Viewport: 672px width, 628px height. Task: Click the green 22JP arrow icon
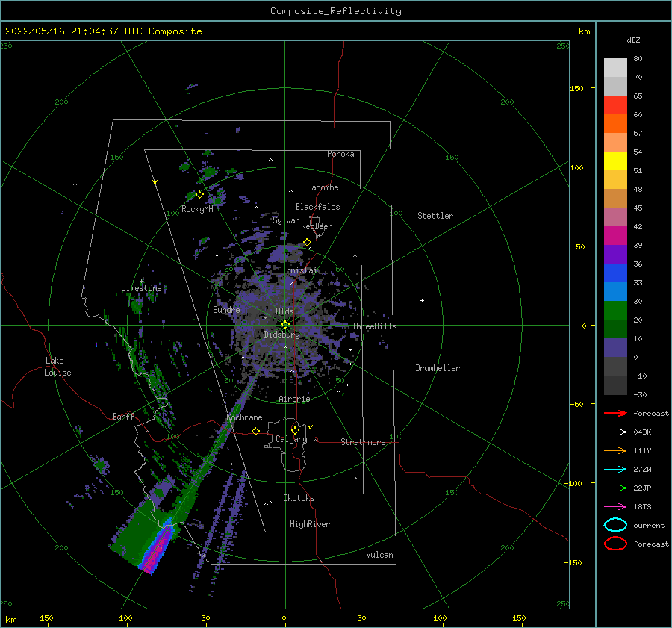(x=615, y=488)
